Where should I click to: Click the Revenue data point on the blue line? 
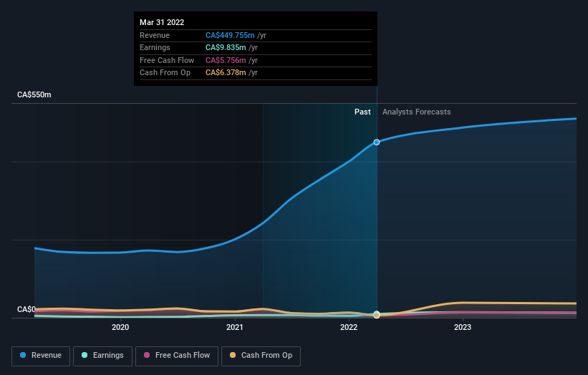377,142
